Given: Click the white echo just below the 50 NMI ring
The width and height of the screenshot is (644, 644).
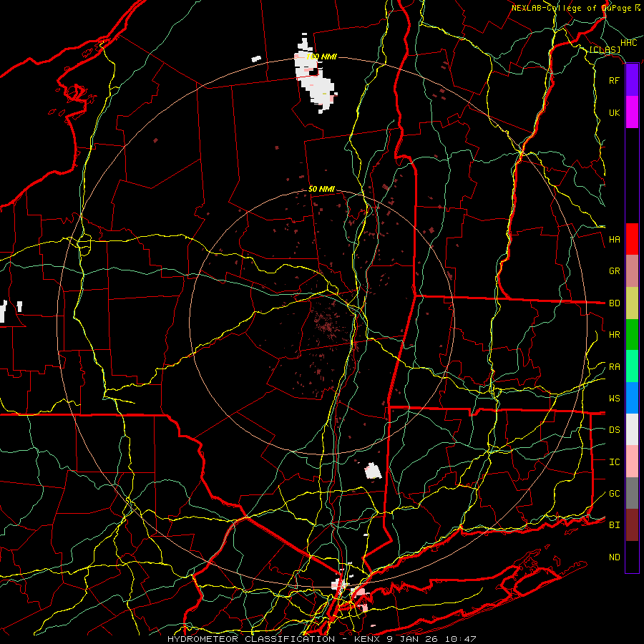Looking at the screenshot, I should pyautogui.click(x=373, y=471).
